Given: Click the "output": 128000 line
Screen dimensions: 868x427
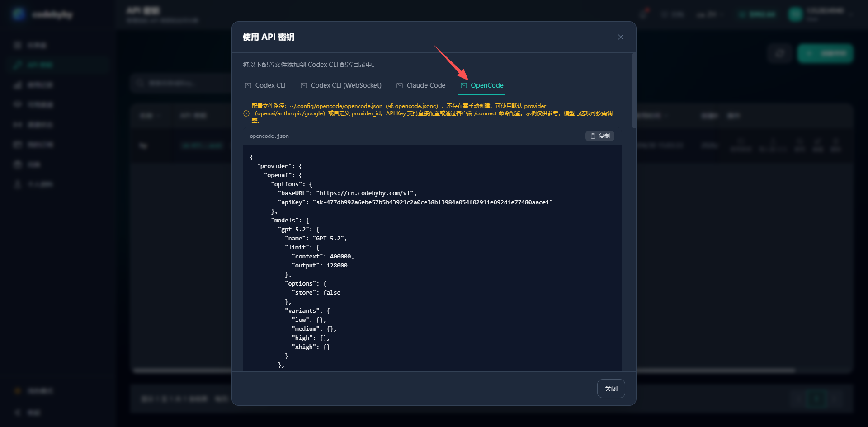Looking at the screenshot, I should click(320, 265).
